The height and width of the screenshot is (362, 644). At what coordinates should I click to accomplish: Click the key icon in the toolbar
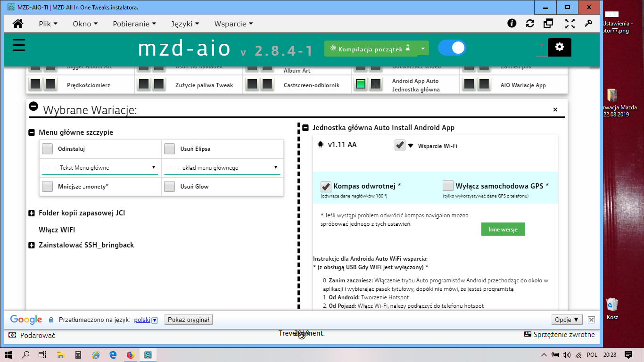(x=588, y=24)
